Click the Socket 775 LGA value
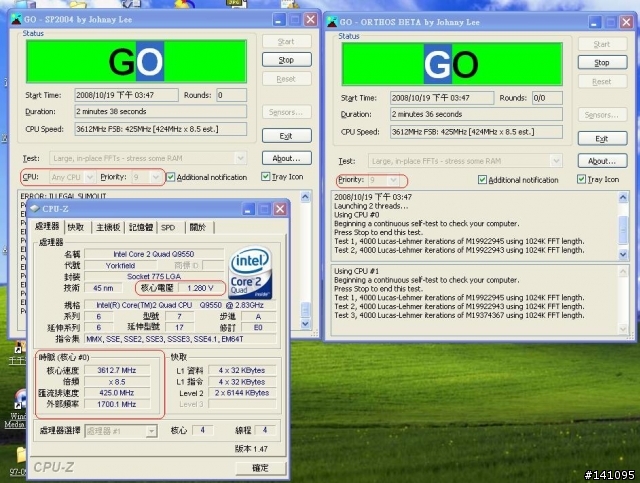Screen dimensions: 640x483 pos(154,276)
